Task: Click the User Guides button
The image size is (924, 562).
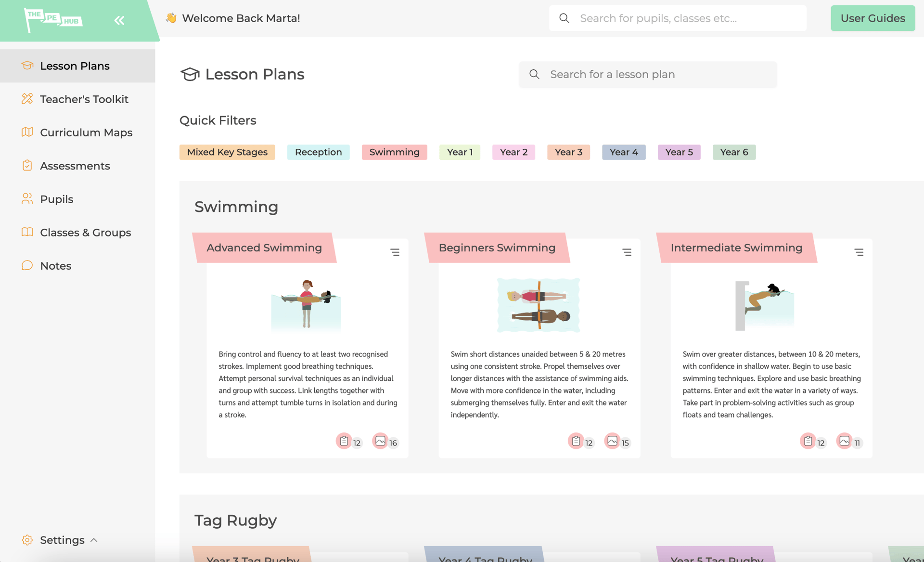Action: pyautogui.click(x=873, y=18)
